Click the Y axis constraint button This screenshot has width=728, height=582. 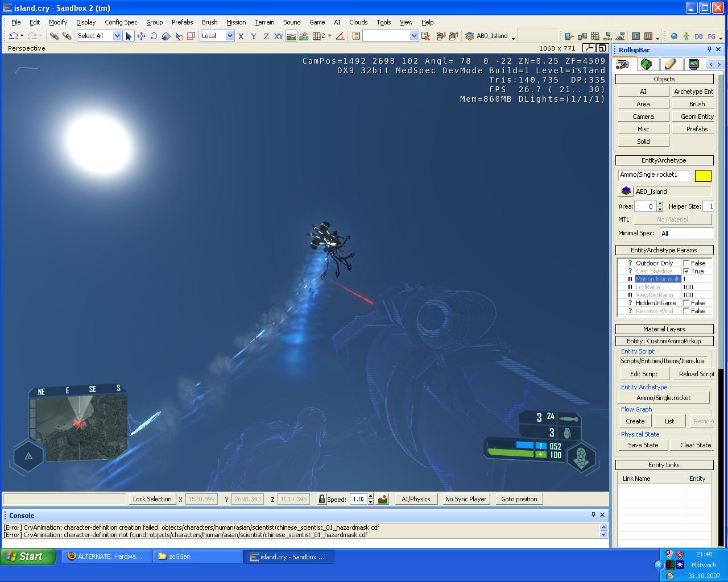pyautogui.click(x=253, y=36)
